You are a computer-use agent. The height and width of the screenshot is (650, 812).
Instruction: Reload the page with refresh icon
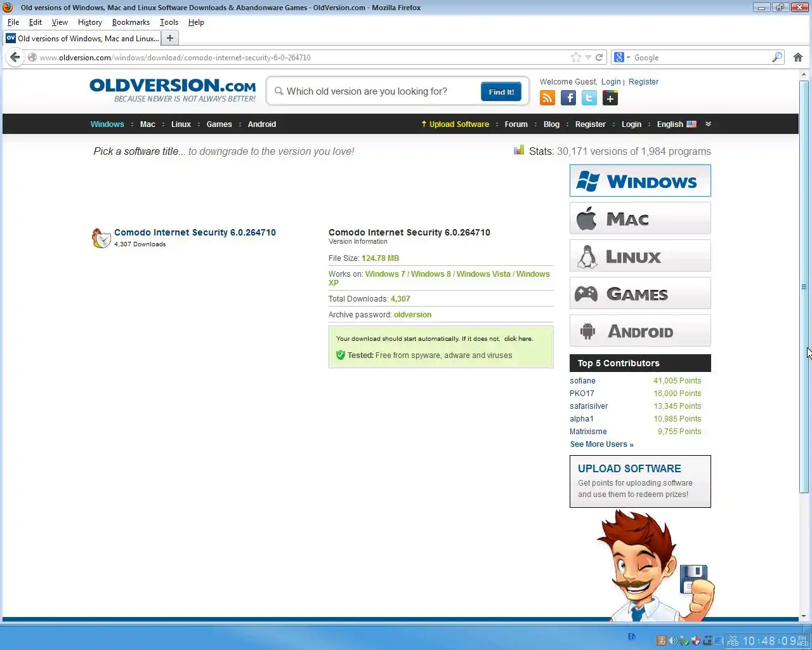click(599, 57)
